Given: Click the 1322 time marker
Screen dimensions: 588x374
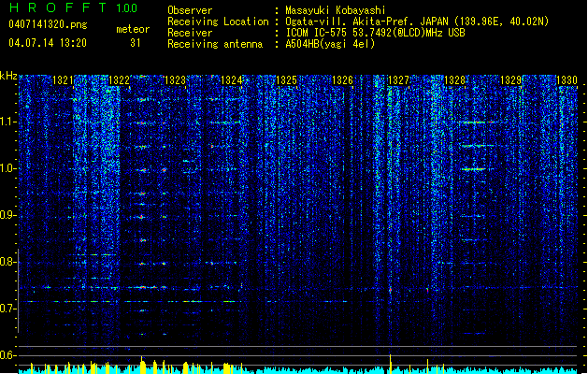Looking at the screenshot, I should (x=119, y=80).
